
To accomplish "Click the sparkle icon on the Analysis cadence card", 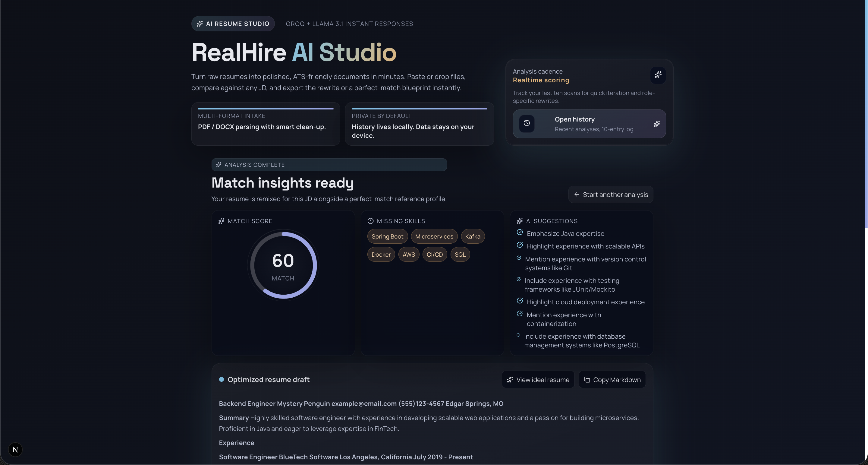I will (x=658, y=75).
